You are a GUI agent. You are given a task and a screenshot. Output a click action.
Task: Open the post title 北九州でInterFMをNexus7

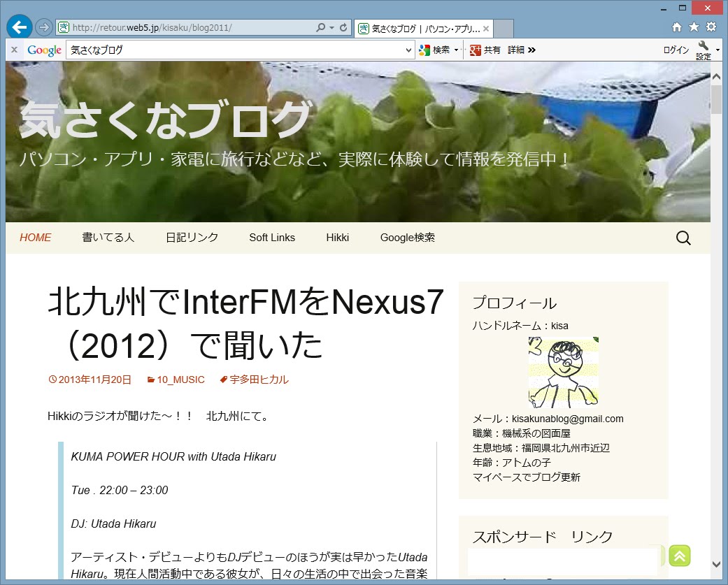pos(245,324)
